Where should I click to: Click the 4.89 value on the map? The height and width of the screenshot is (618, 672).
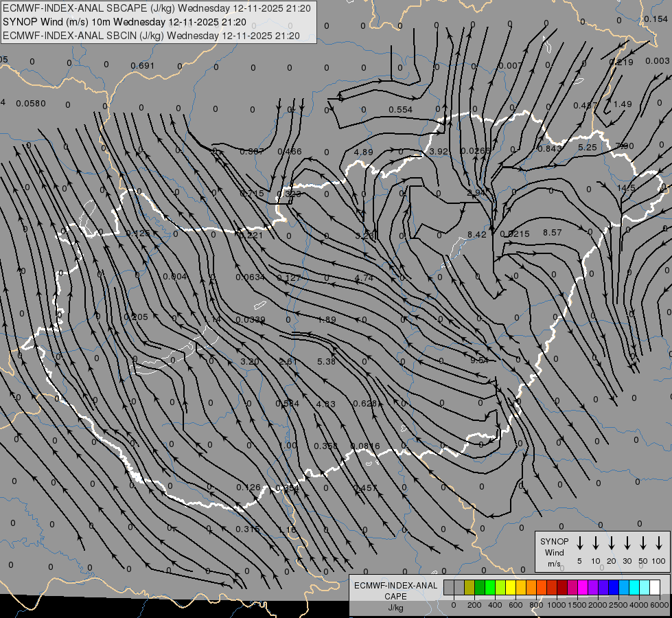(363, 152)
